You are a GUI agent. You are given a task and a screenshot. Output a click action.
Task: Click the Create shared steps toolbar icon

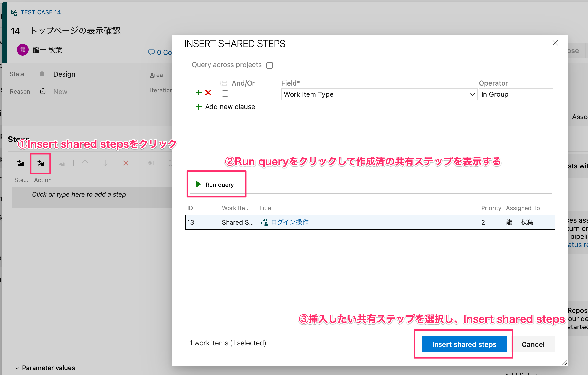click(61, 163)
